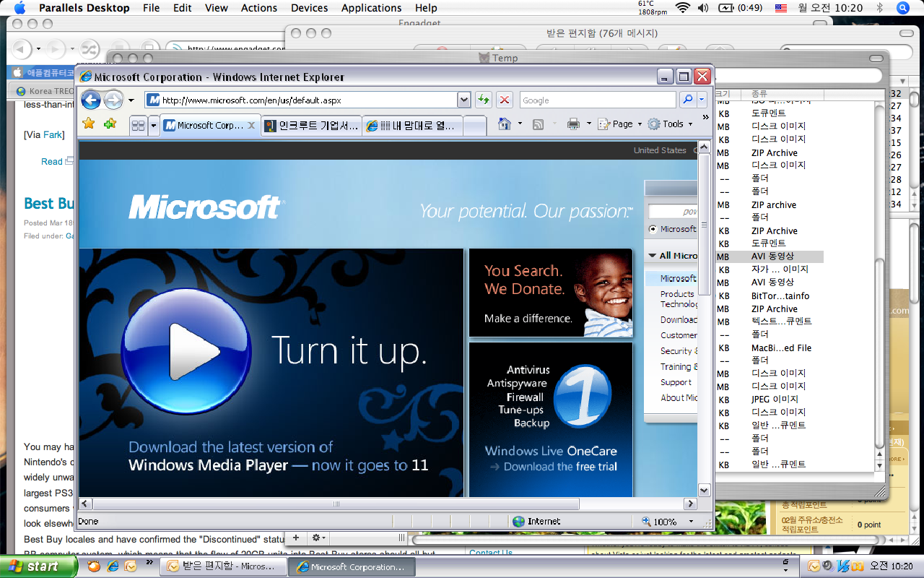Image resolution: width=924 pixels, height=578 pixels.
Task: Open the Bluetooth status icon in the menu bar
Action: tap(879, 8)
